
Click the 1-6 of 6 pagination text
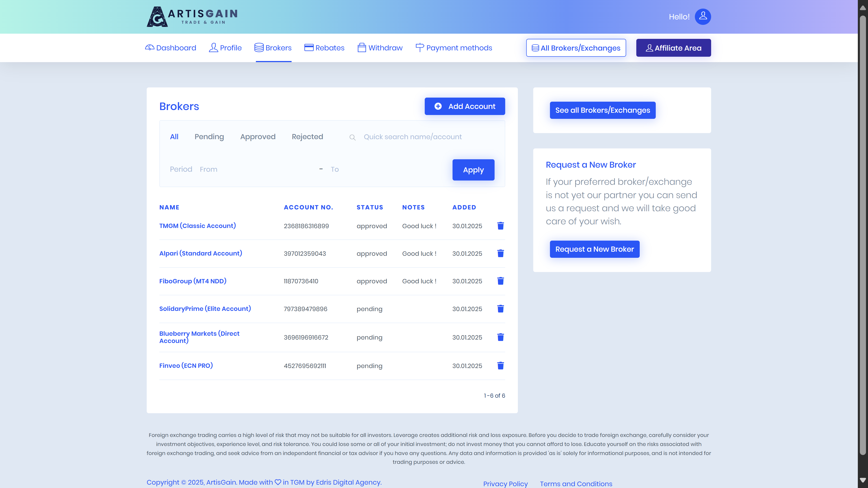point(494,396)
